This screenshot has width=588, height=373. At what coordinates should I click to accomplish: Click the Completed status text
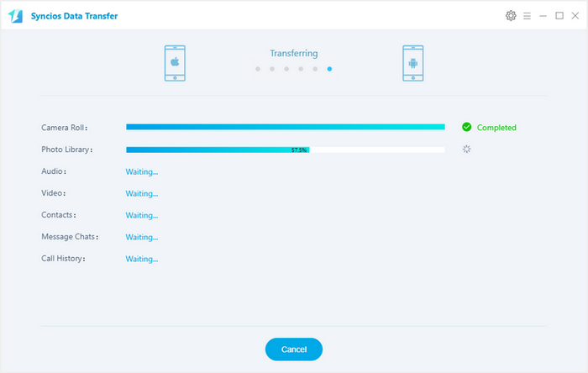[x=496, y=128]
